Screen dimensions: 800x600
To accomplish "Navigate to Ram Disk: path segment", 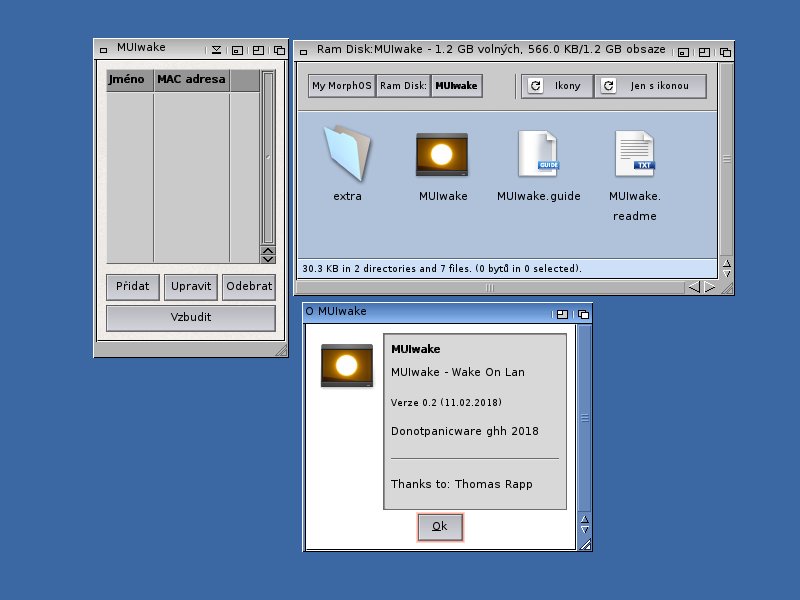I will pyautogui.click(x=403, y=87).
